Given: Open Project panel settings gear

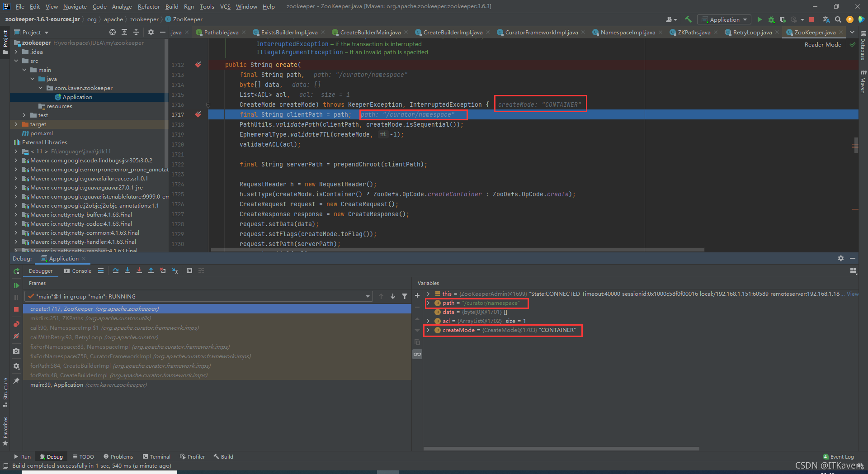Looking at the screenshot, I should click(x=151, y=32).
